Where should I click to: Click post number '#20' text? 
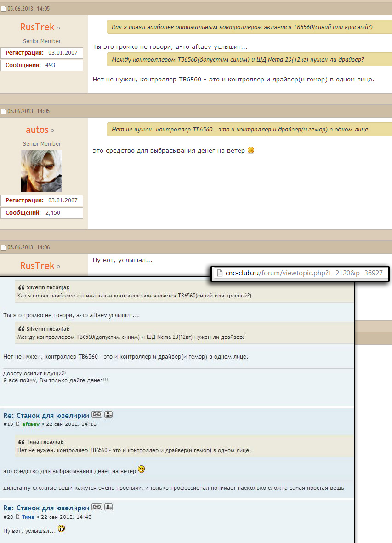(8, 517)
